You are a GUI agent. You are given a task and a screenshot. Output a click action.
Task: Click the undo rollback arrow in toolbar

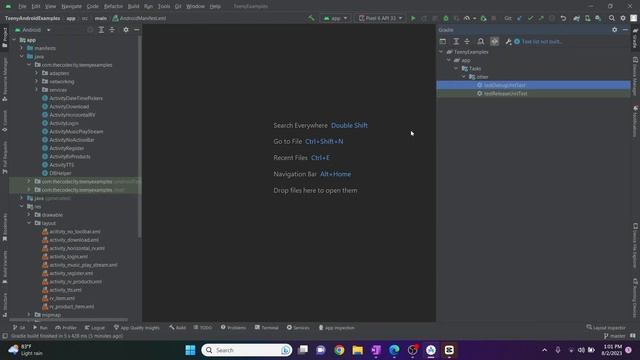pyautogui.click(x=563, y=18)
